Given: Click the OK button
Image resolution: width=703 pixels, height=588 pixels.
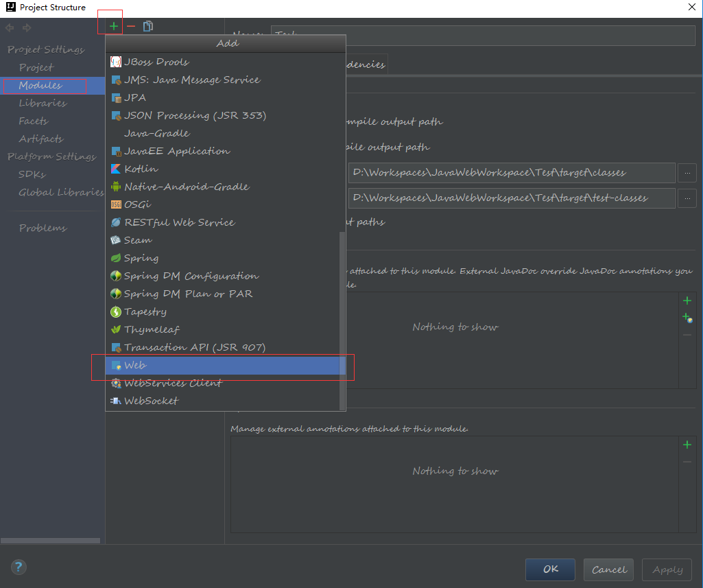Looking at the screenshot, I should pyautogui.click(x=550, y=569).
